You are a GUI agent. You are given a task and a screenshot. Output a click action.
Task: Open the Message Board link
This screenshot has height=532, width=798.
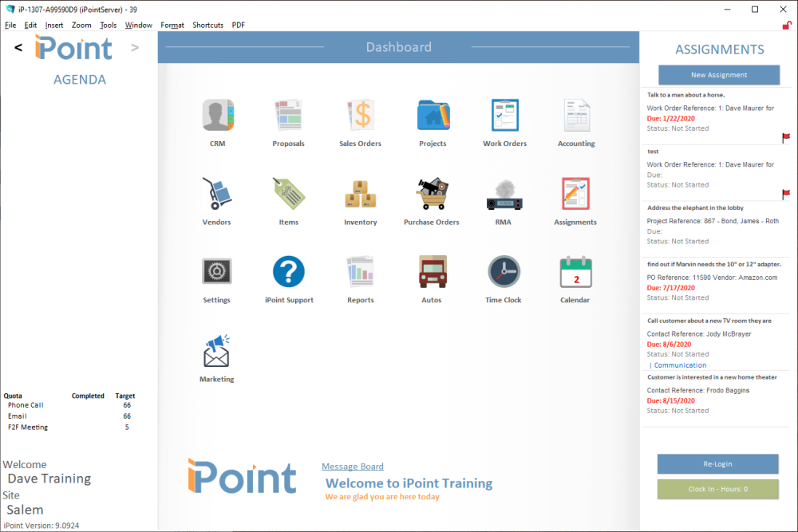point(352,466)
